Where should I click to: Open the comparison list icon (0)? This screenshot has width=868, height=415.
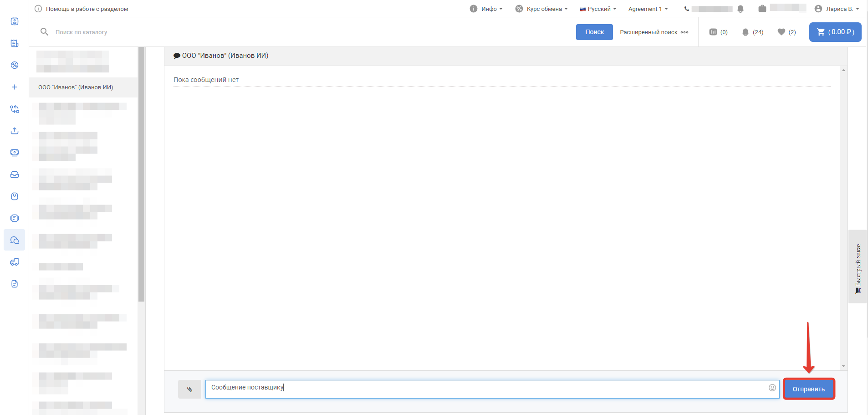(718, 32)
